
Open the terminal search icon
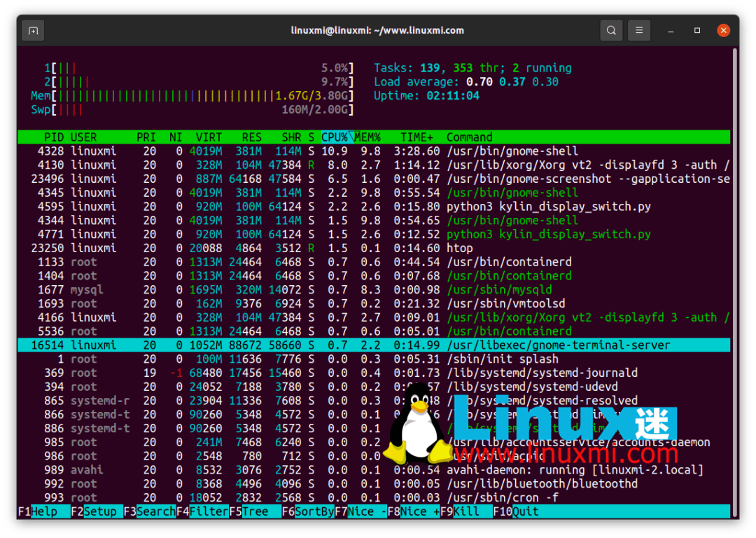coord(611,30)
